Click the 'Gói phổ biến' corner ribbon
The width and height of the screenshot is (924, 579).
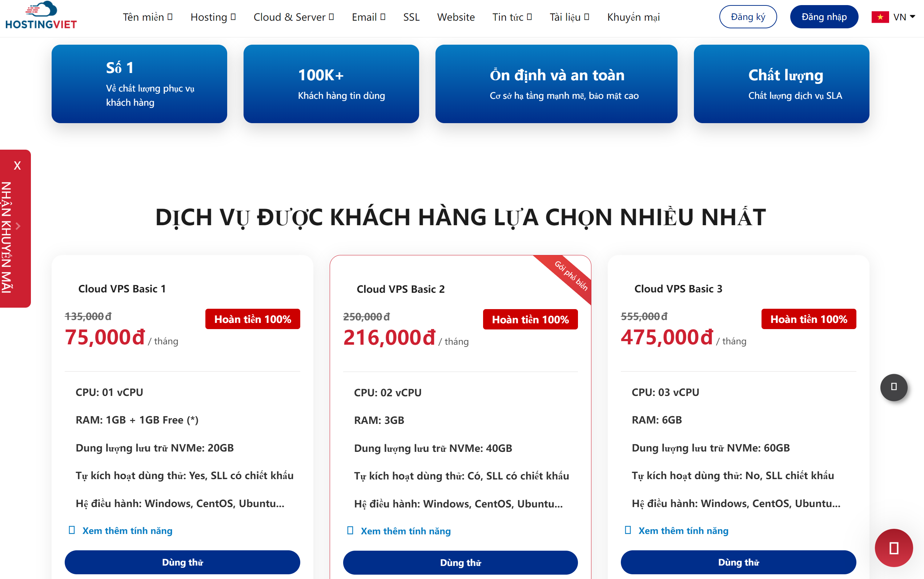pyautogui.click(x=571, y=276)
